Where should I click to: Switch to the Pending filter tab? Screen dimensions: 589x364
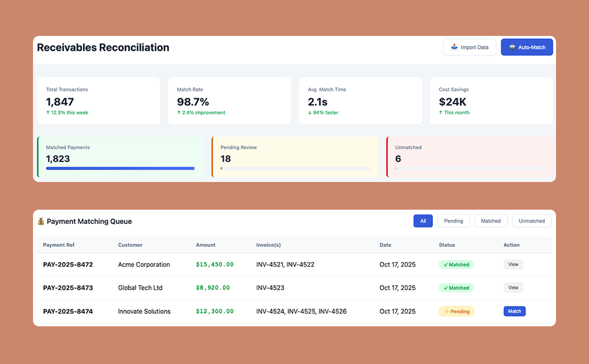453,221
